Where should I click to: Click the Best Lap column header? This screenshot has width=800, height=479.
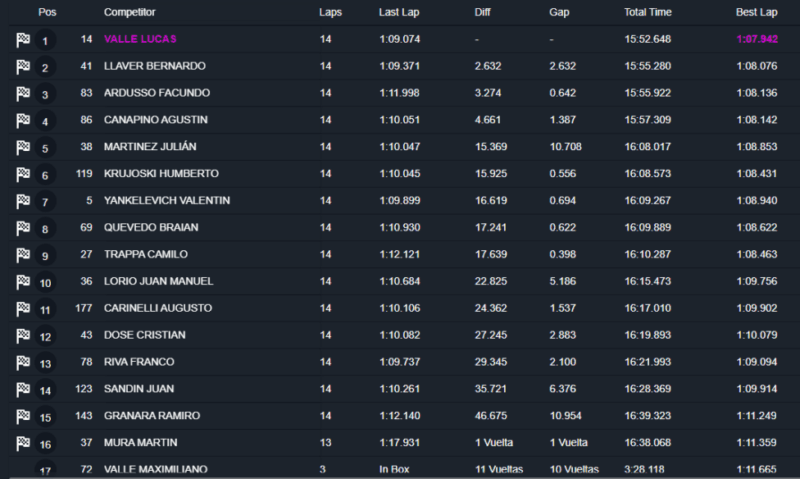tap(757, 13)
